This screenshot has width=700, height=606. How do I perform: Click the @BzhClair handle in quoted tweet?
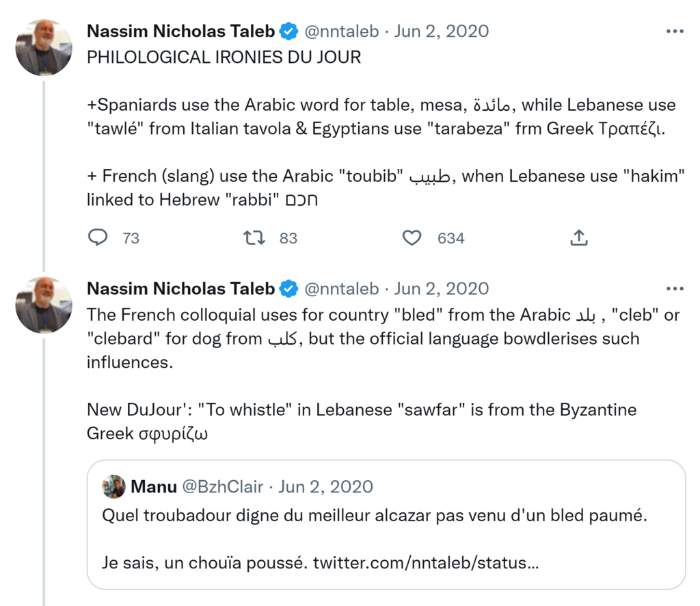pos(222,486)
